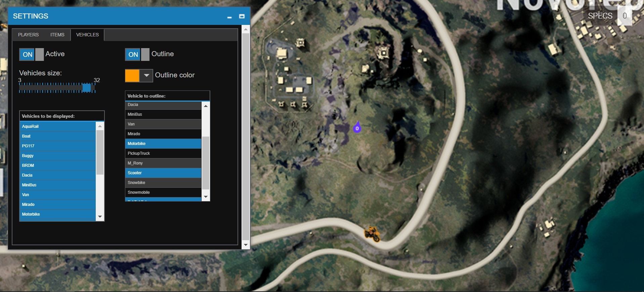The height and width of the screenshot is (292, 644).
Task: Choose M_Rony in Vehicle to outline list
Action: (x=163, y=163)
